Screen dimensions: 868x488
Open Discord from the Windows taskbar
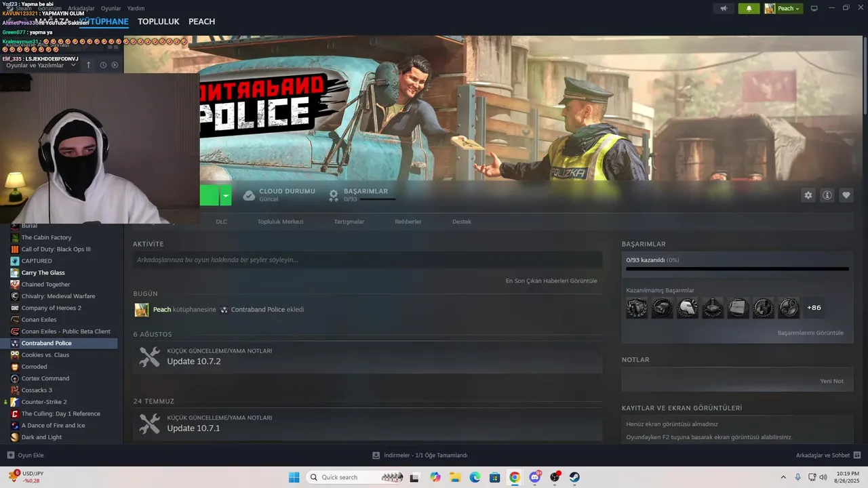tap(535, 477)
